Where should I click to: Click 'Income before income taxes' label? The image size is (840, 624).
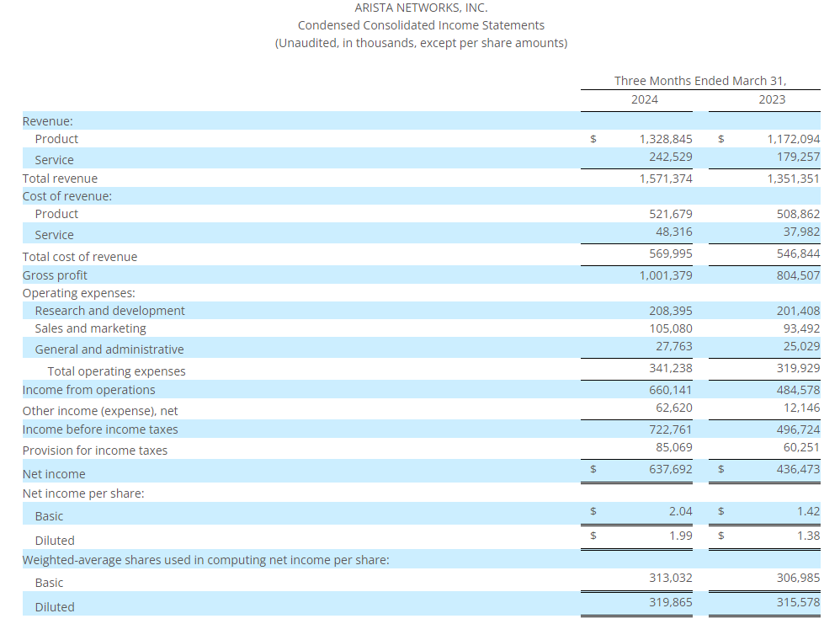tap(100, 429)
